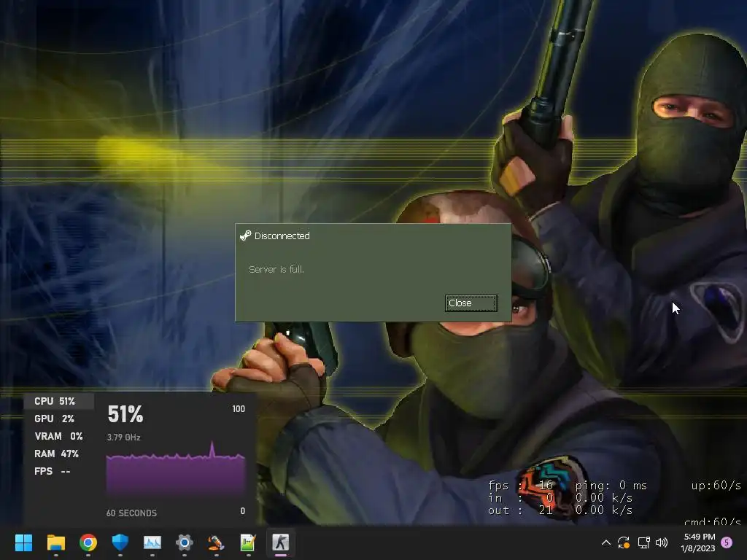Open Windows Security shield in taskbar
747x560 pixels.
point(120,542)
